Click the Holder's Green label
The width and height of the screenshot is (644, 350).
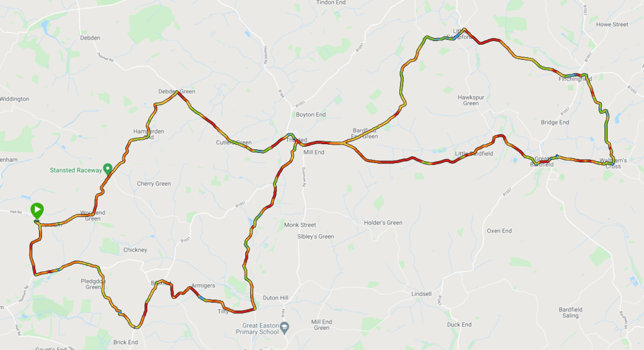(383, 222)
